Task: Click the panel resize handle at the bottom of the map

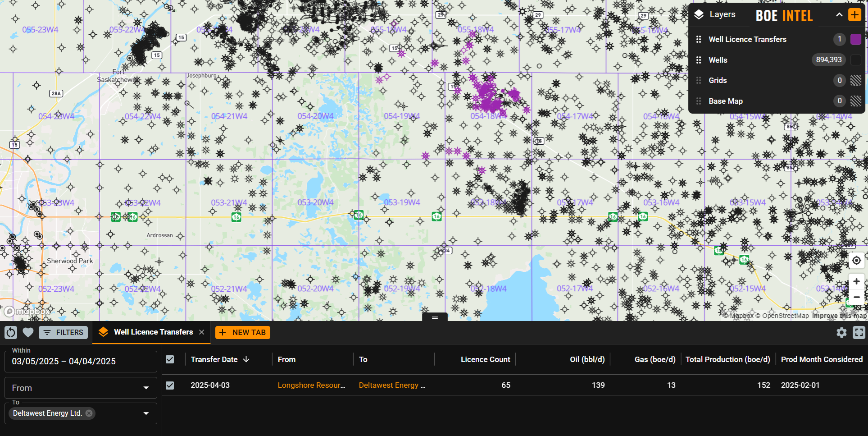Action: (x=435, y=317)
